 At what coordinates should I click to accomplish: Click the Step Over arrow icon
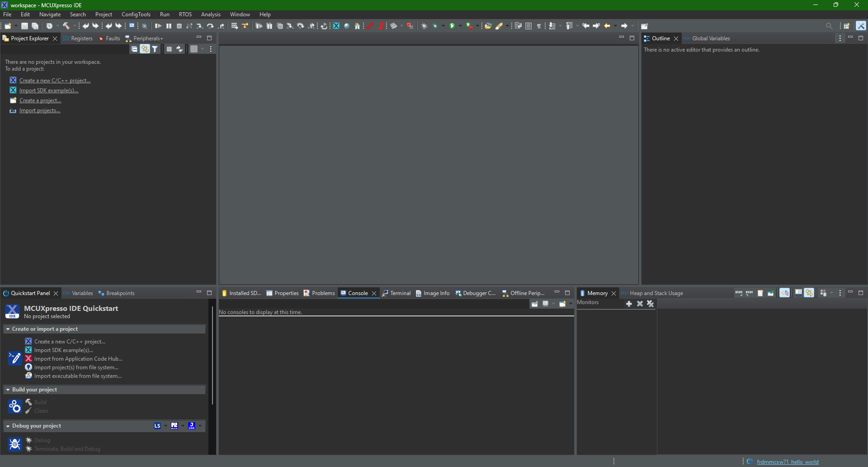click(210, 26)
